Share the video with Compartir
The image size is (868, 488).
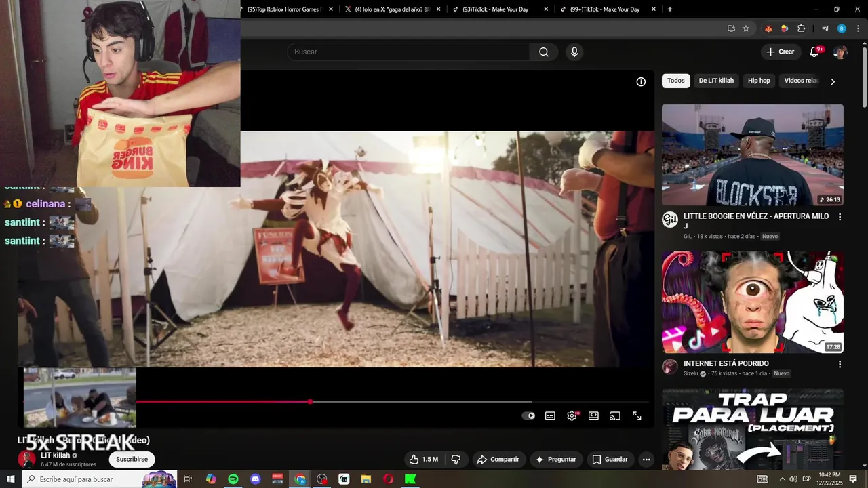click(498, 460)
